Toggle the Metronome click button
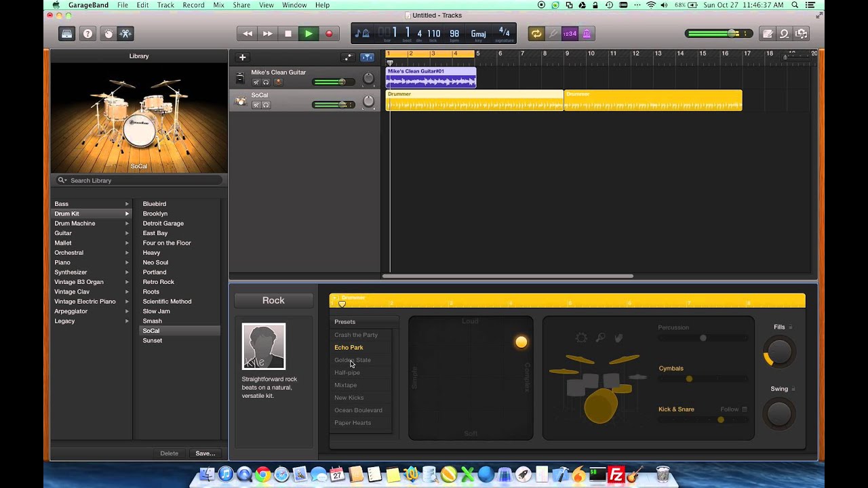Screen dimensions: 868x488 coord(587,34)
